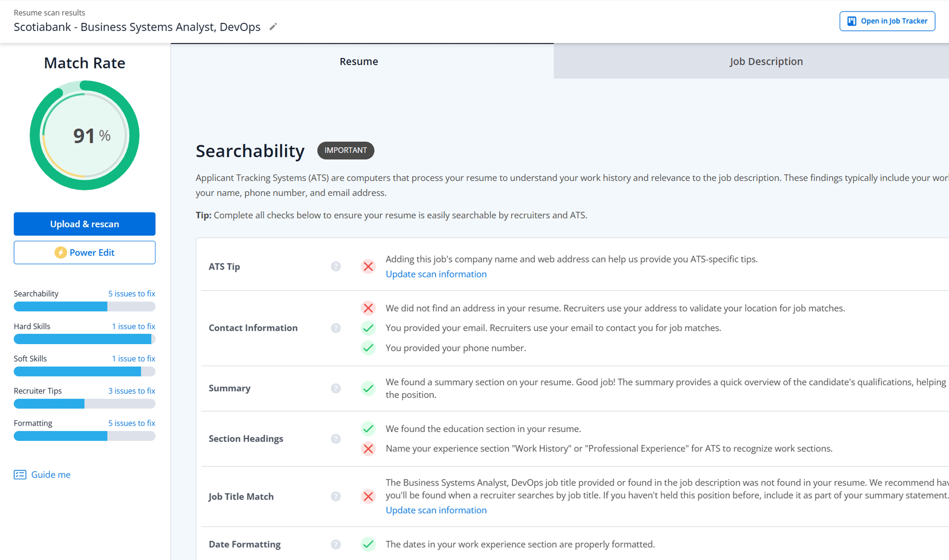This screenshot has width=949, height=560.
Task: Click Soft Skills label in sidebar
Action: 30,359
